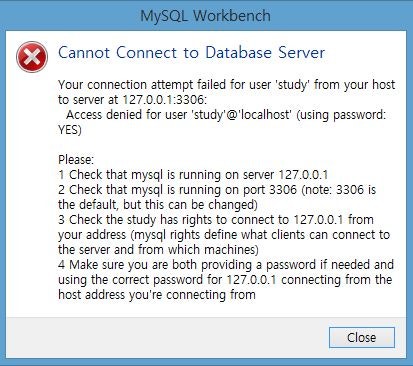Click the MySQL Workbench title bar text
413x366 pixels.
tap(205, 16)
